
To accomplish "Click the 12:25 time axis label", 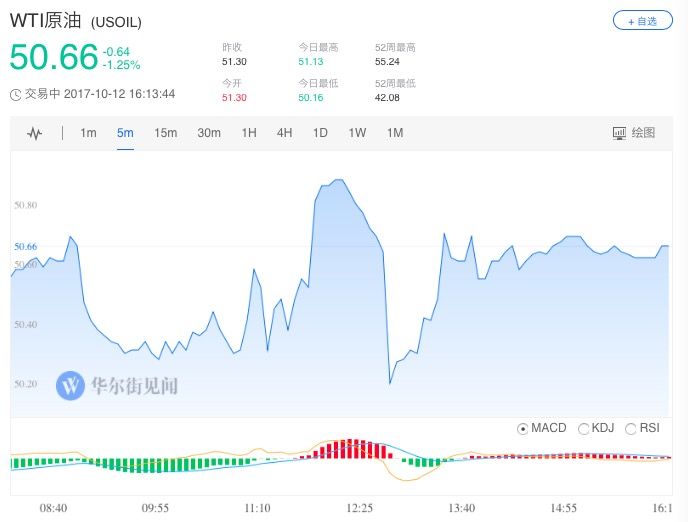I will point(359,508).
